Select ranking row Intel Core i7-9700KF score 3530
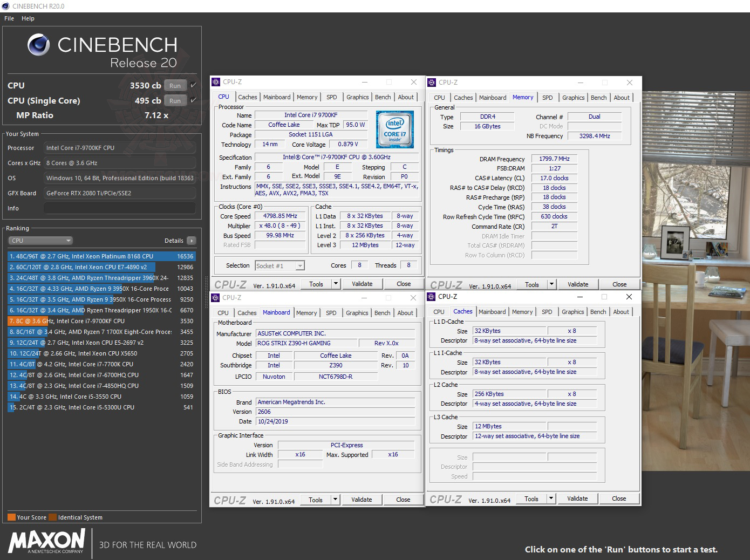The height and width of the screenshot is (560, 750). coord(101,321)
